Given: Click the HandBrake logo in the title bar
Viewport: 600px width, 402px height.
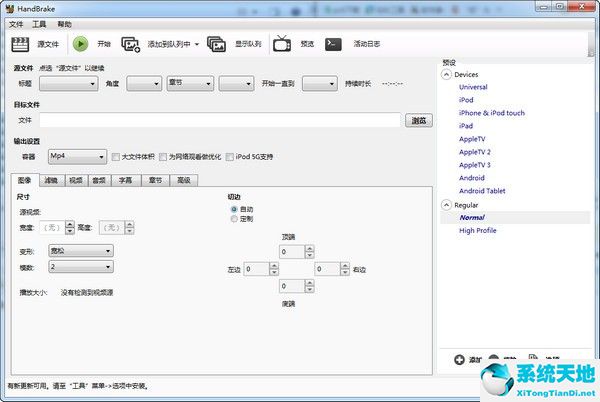Looking at the screenshot, I should (10, 8).
